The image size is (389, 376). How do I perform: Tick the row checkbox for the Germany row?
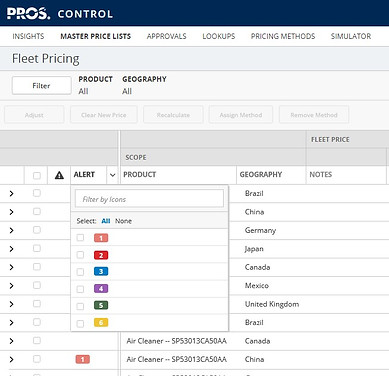[37, 230]
